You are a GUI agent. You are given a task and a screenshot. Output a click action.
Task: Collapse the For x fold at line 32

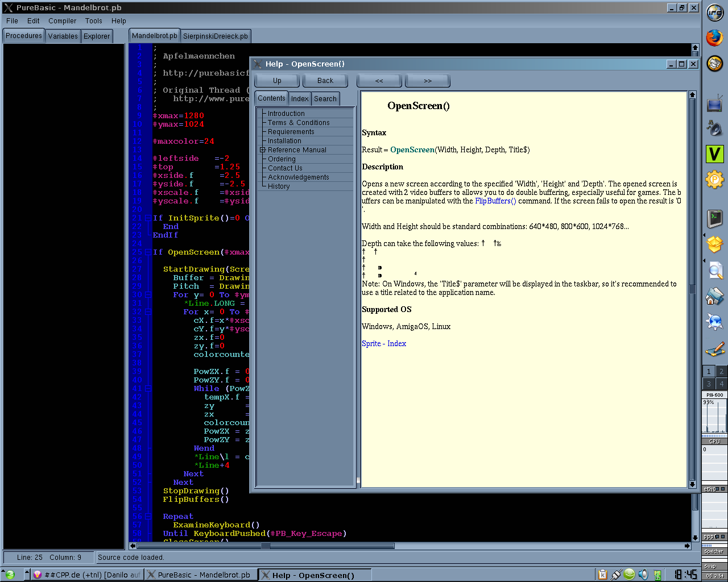[x=148, y=312]
